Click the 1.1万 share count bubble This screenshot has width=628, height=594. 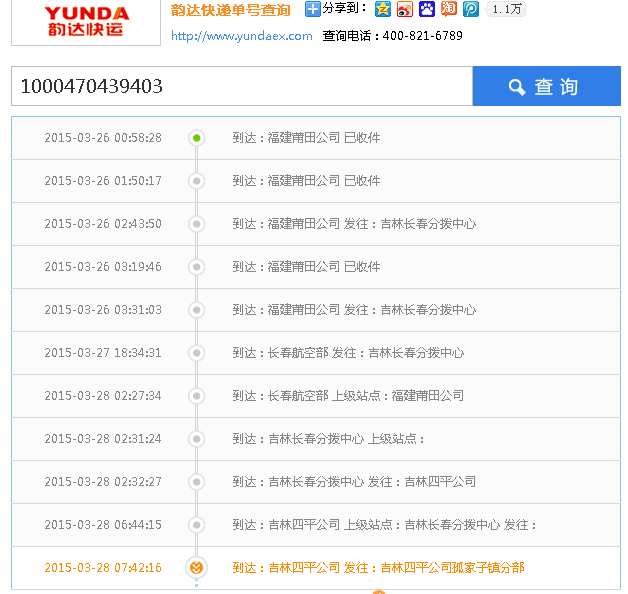tap(507, 9)
